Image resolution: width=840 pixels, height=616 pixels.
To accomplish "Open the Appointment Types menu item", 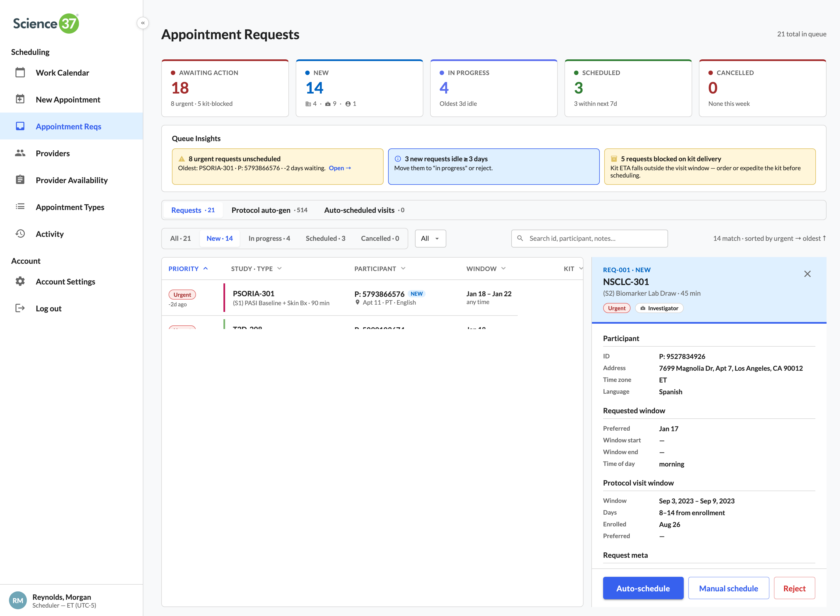I will [x=72, y=207].
